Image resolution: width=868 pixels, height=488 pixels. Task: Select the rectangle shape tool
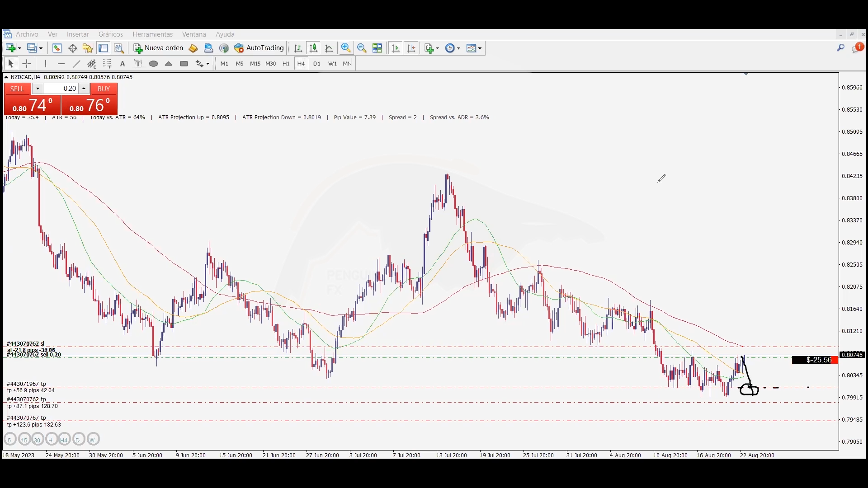tap(184, 64)
